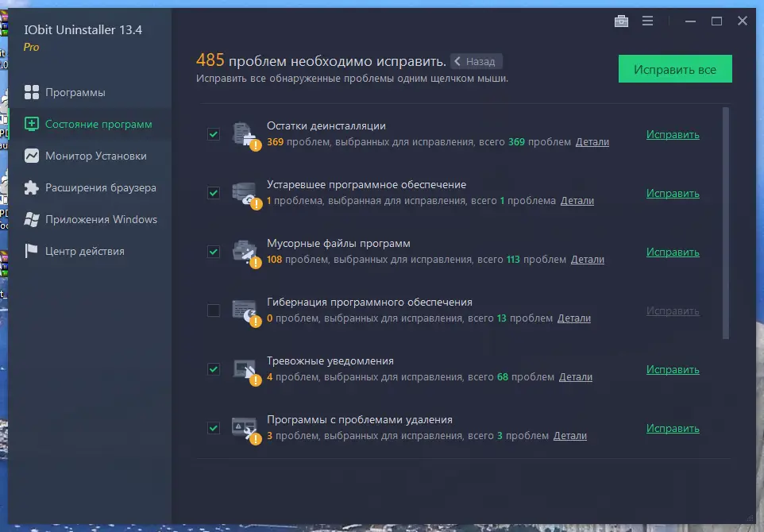Select Состояние программ in sidebar
The image size is (764, 532).
(x=91, y=124)
